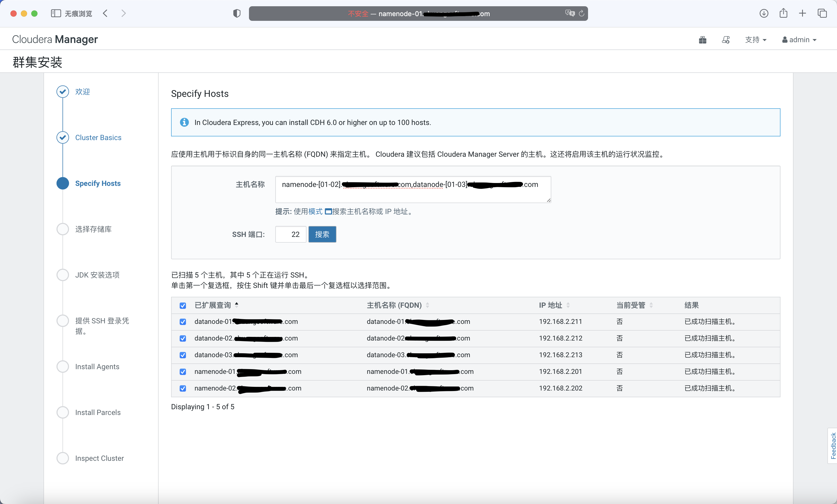Uncheck the namenode-02 host checkbox

pos(183,388)
